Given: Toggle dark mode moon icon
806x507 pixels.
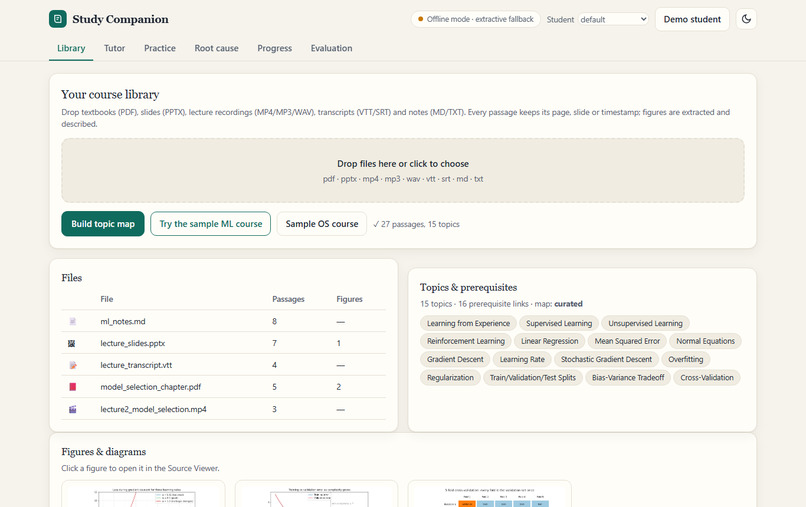Looking at the screenshot, I should 746,19.
